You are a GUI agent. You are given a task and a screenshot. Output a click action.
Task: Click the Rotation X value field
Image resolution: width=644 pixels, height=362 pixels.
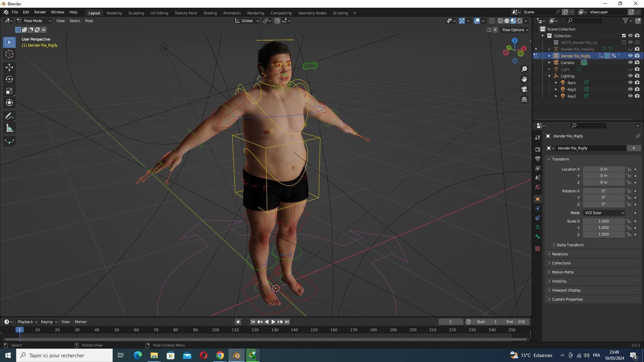(603, 191)
